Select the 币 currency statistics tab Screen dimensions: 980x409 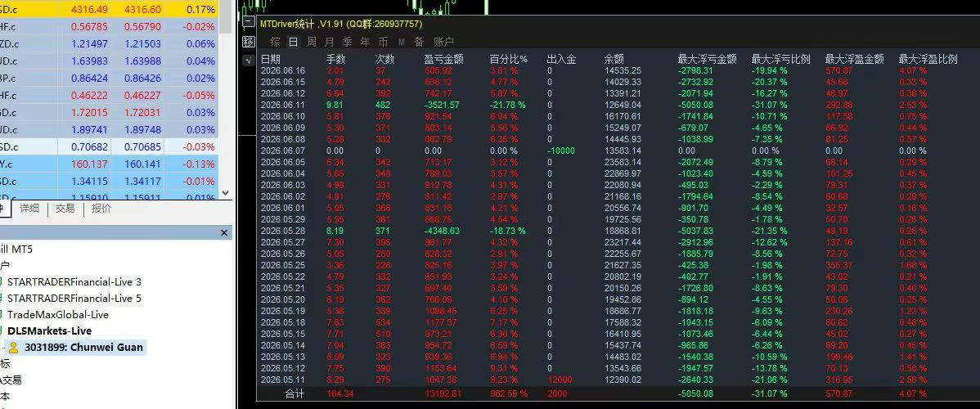coord(383,42)
